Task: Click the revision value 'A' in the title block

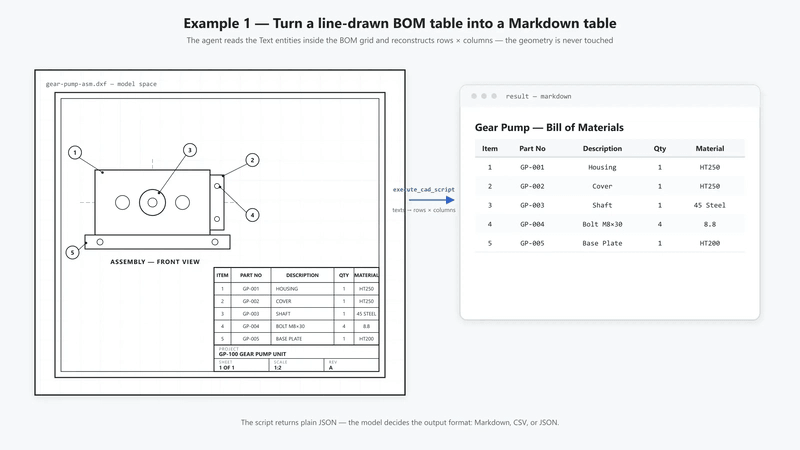Action: (331, 367)
